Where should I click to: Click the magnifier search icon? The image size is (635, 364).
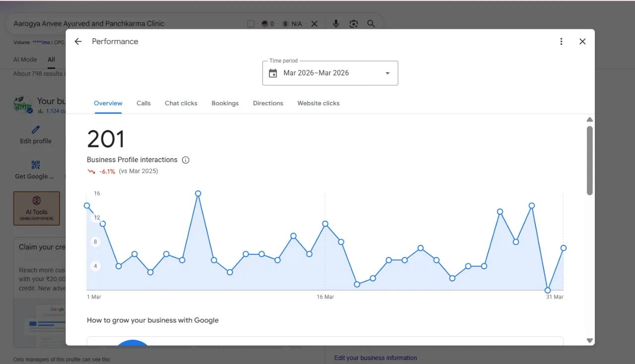371,24
